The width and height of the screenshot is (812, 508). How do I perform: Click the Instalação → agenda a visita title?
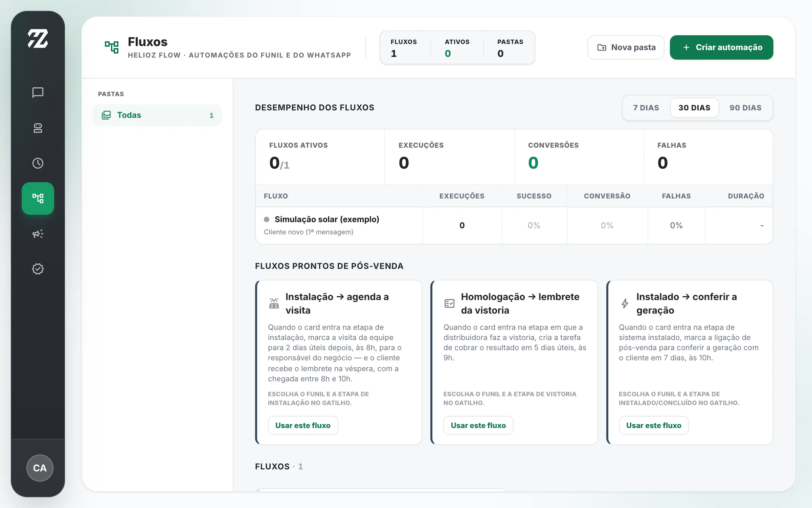click(337, 303)
